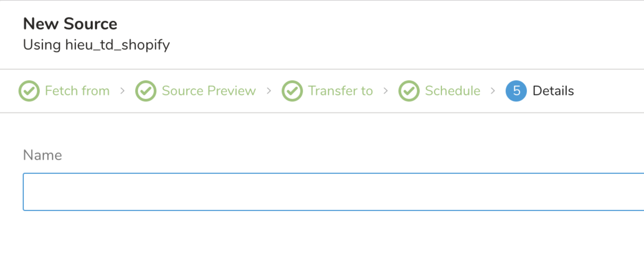Select the Details step label

553,91
